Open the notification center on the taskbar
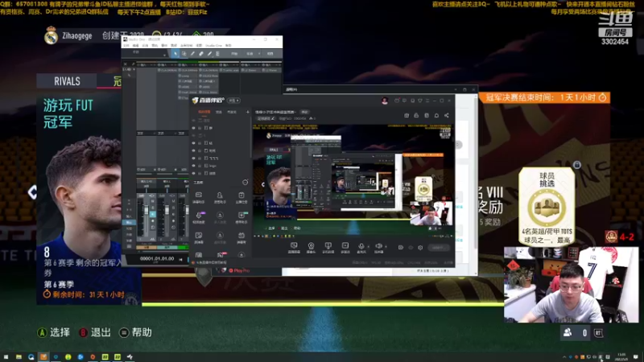Image resolution: width=644 pixels, height=362 pixels. [x=636, y=357]
